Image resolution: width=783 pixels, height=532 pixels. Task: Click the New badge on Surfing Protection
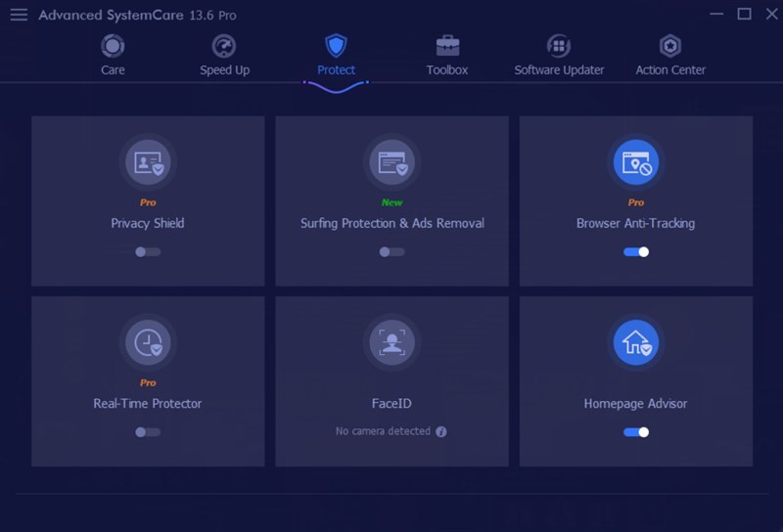pos(392,202)
